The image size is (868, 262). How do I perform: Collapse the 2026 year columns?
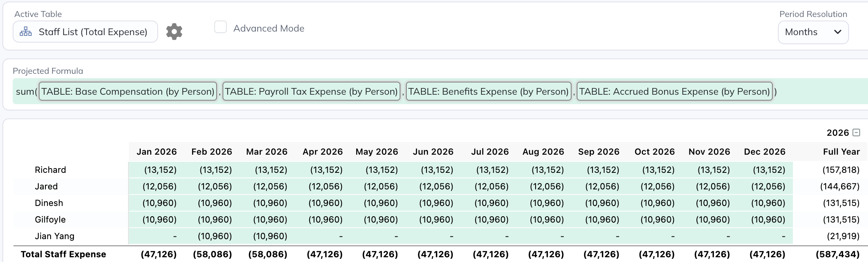point(856,133)
